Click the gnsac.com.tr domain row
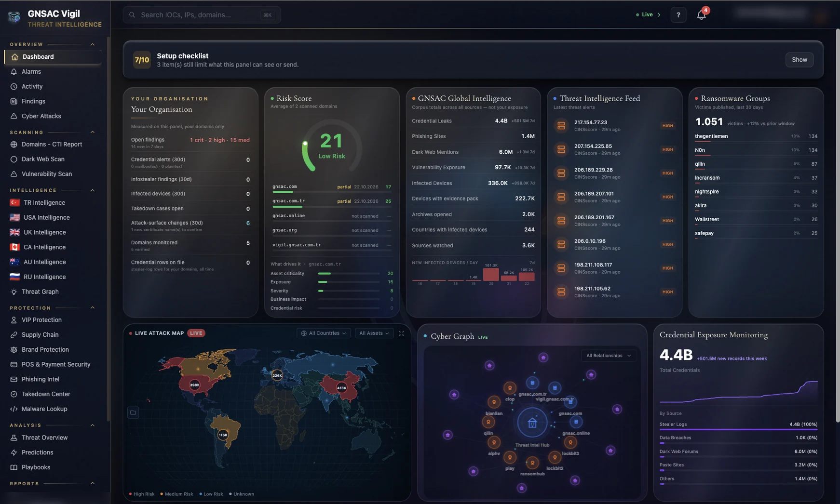Viewport: 840px width, 504px height. pos(332,202)
